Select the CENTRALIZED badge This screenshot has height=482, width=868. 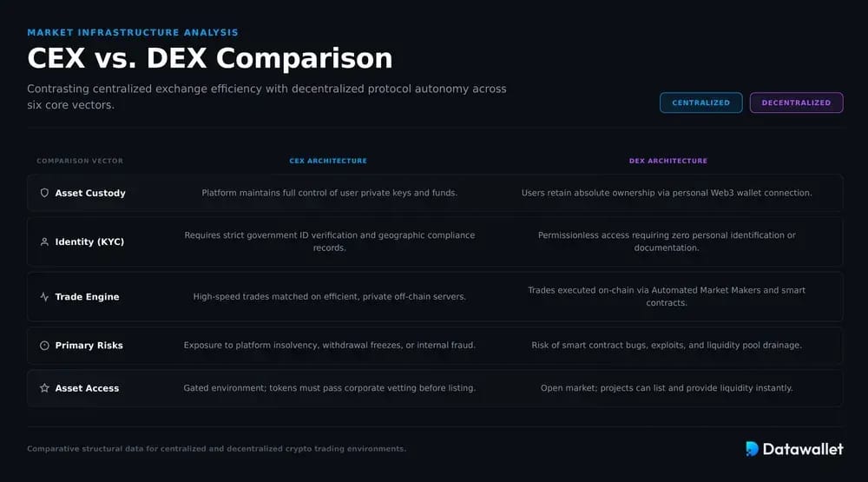pyautogui.click(x=700, y=102)
